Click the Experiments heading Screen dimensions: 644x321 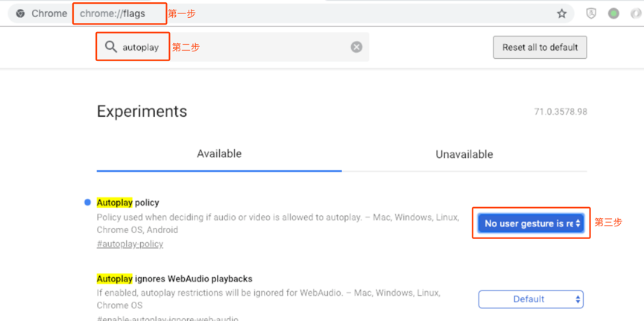[x=142, y=112]
